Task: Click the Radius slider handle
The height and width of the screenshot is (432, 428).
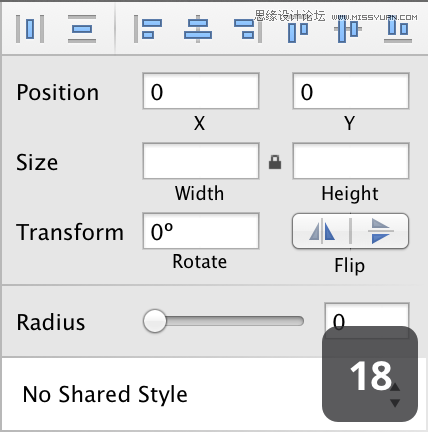Action: pos(155,321)
